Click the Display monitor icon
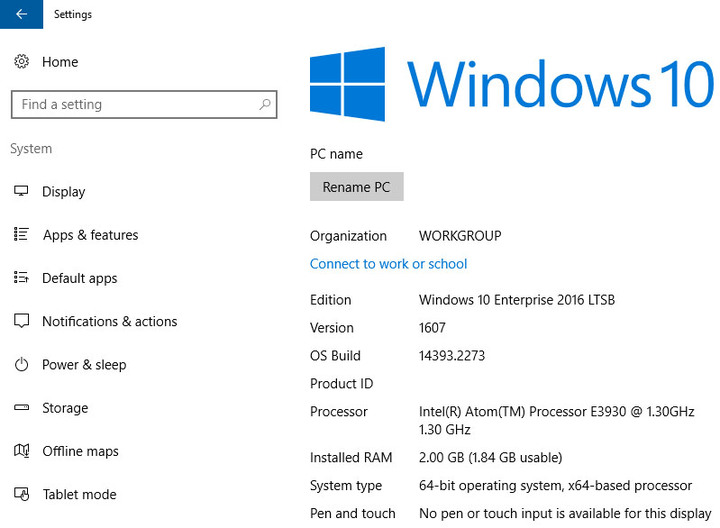Image resolution: width=720 pixels, height=528 pixels. tap(21, 192)
